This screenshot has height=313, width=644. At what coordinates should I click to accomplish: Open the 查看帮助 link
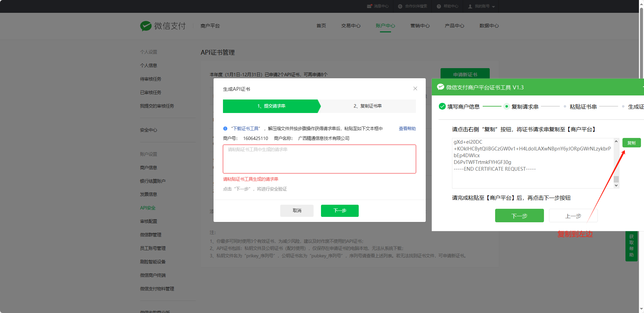pos(407,129)
